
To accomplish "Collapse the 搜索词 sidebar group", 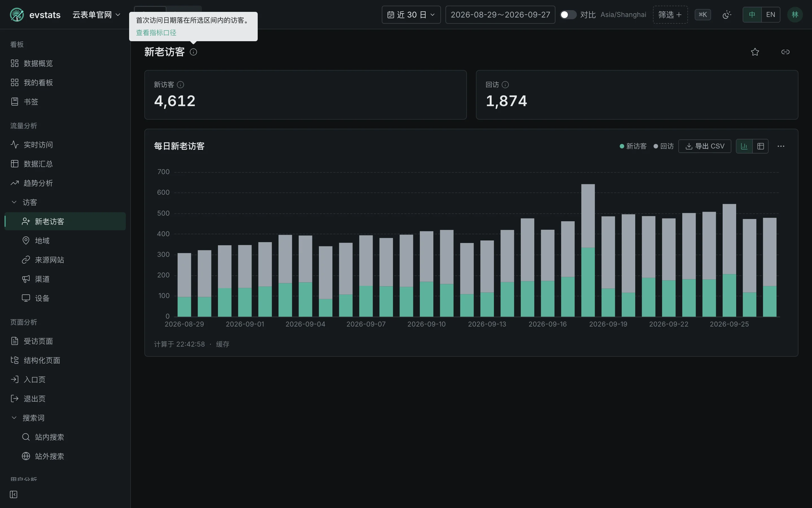I will 65,418.
